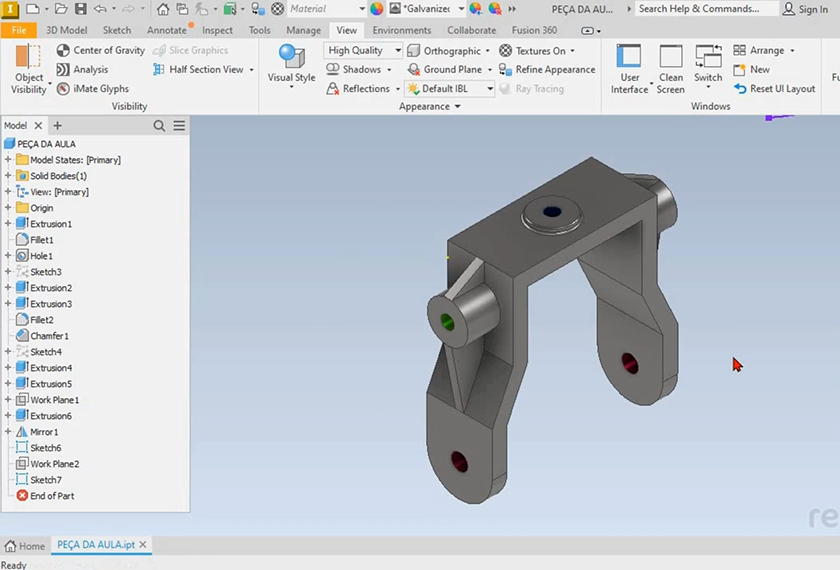Viewport: 840px width, 570px height.
Task: Click the appearance color wheel icon
Action: click(x=376, y=9)
